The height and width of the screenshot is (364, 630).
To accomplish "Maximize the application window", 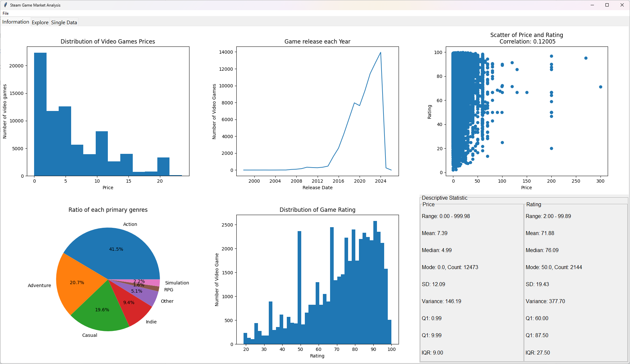I will [607, 5].
